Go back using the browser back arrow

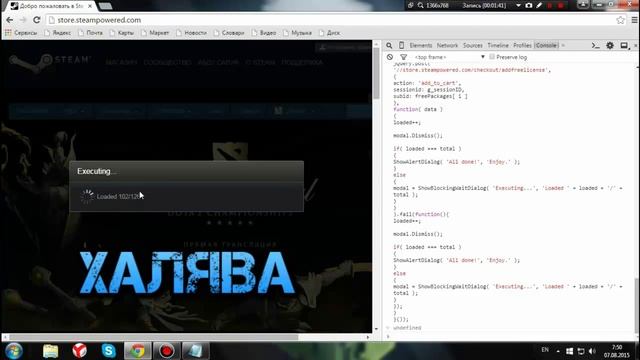click(x=9, y=20)
